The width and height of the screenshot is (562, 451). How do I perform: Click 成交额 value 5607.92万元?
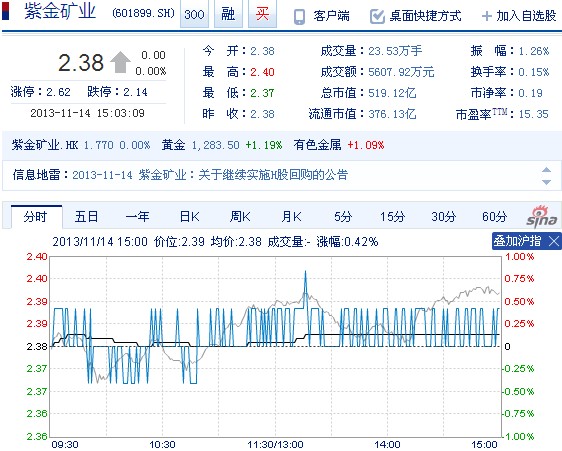pyautogui.click(x=401, y=72)
